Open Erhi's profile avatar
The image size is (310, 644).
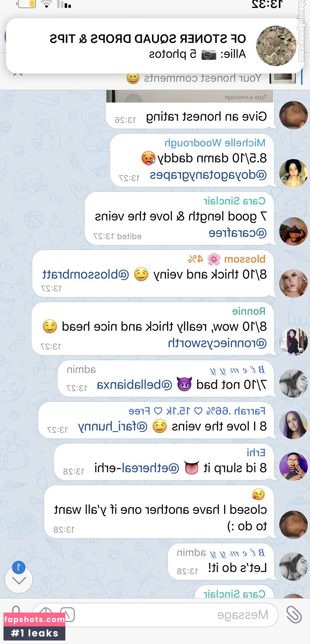293,467
